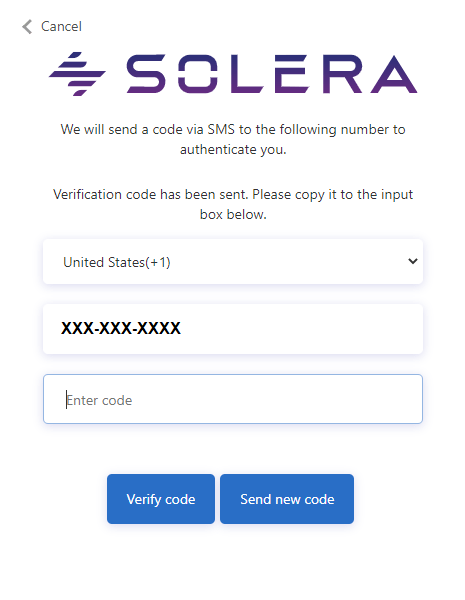Click the back chevron beside Cancel

27,27
